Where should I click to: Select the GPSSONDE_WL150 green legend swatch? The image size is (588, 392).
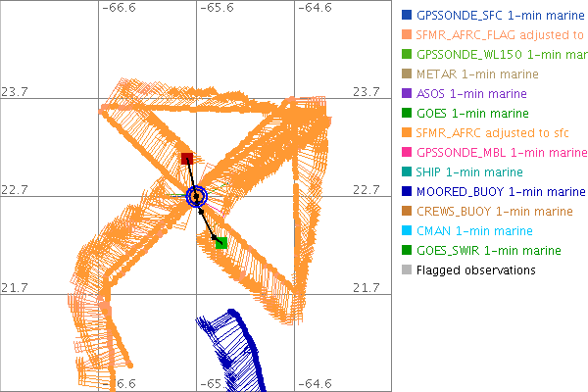point(407,55)
